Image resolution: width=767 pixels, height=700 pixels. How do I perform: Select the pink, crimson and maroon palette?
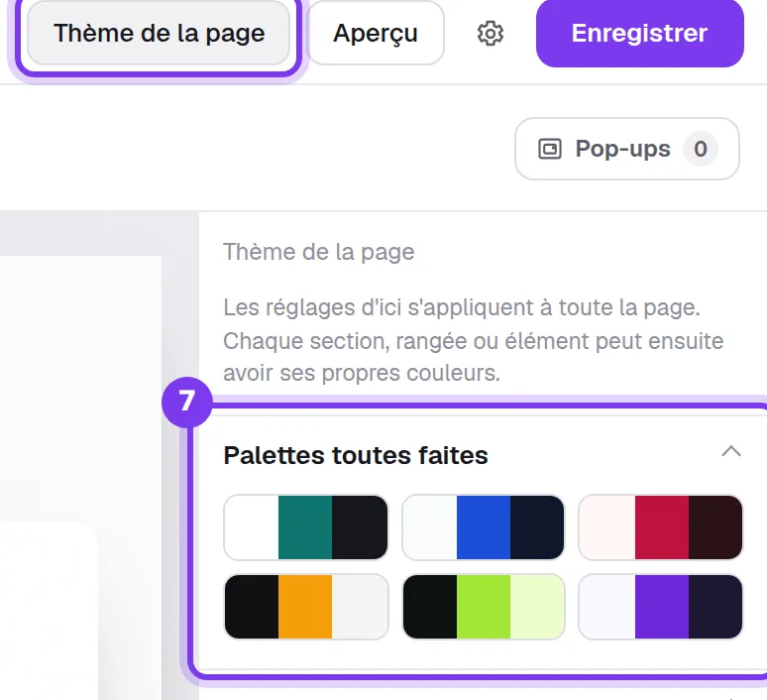(661, 527)
